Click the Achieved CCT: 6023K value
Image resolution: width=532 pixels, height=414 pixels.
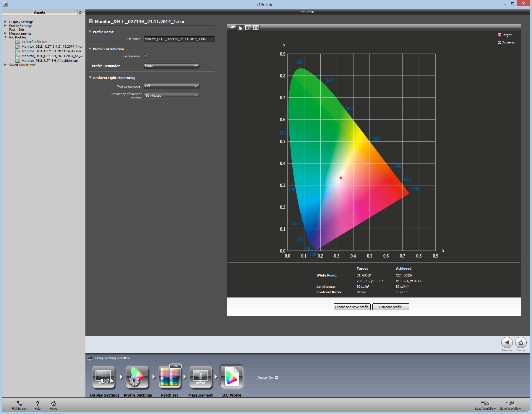404,275
